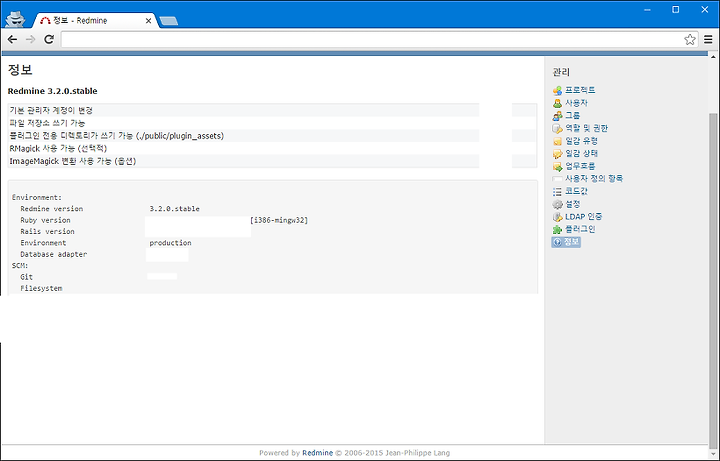Click the browser forward arrow
The width and height of the screenshot is (720, 461).
(30, 39)
